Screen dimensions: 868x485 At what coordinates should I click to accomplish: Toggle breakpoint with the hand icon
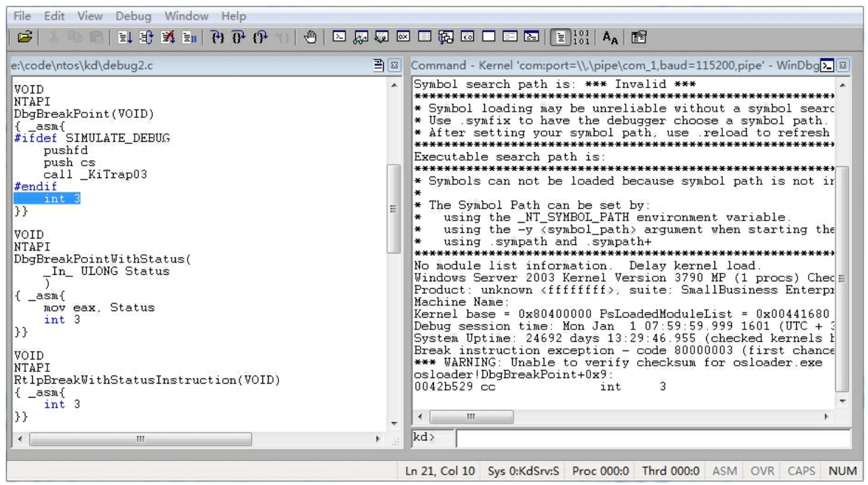point(311,37)
